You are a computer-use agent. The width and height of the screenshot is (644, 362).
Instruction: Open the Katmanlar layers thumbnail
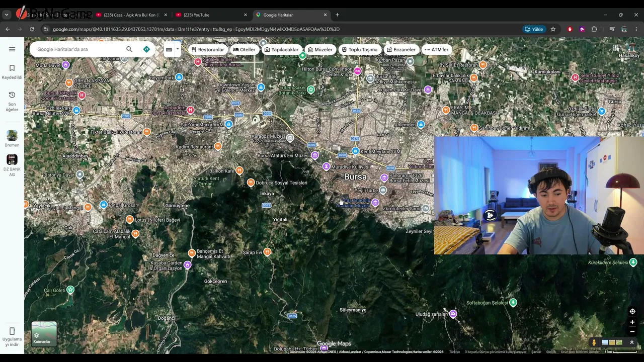click(44, 334)
